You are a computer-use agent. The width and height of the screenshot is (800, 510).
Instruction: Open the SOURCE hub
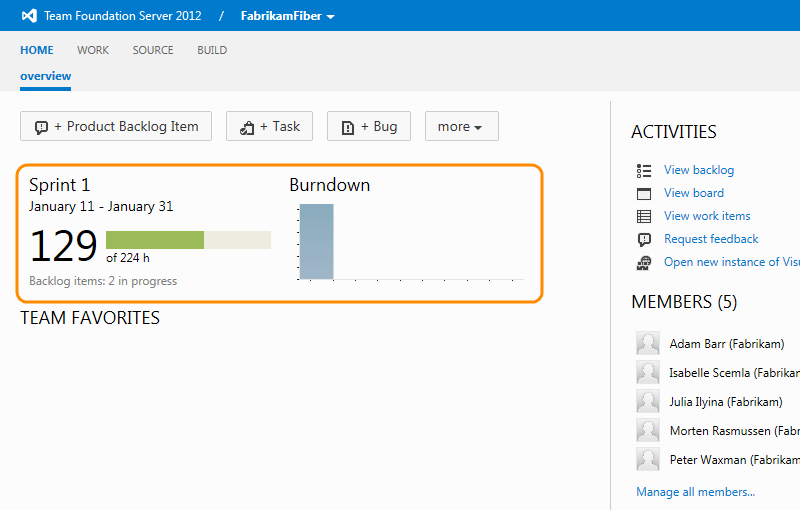coord(153,50)
